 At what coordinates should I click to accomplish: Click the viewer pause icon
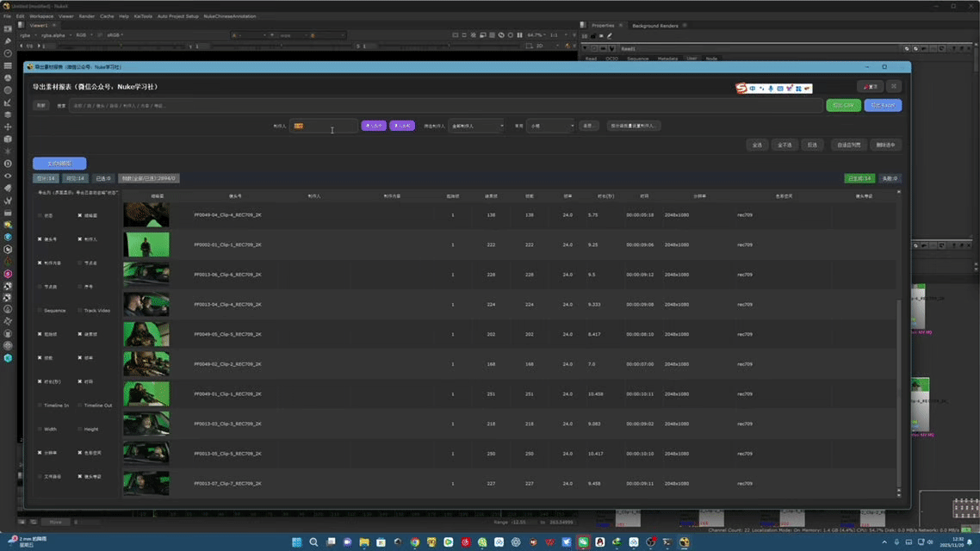click(519, 35)
